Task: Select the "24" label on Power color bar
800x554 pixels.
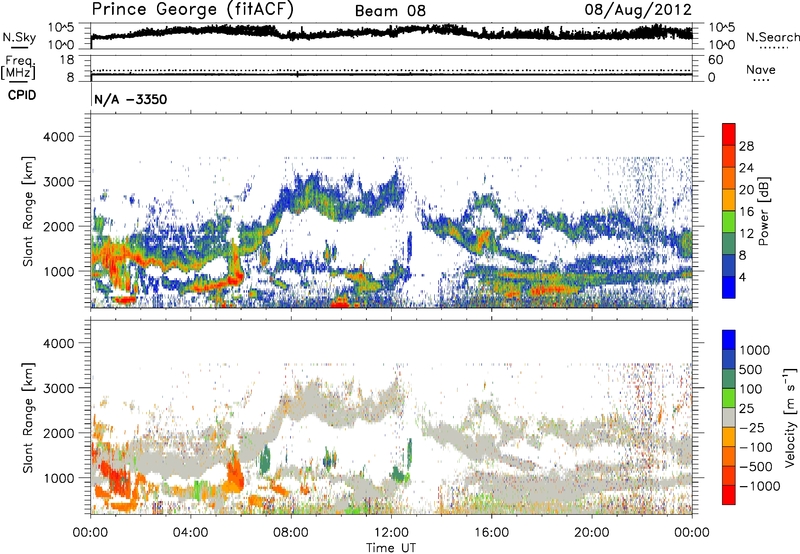Action: [x=746, y=168]
